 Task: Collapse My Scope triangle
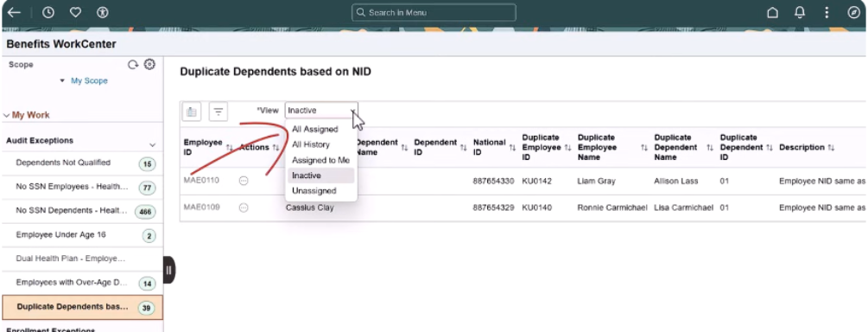coord(62,81)
